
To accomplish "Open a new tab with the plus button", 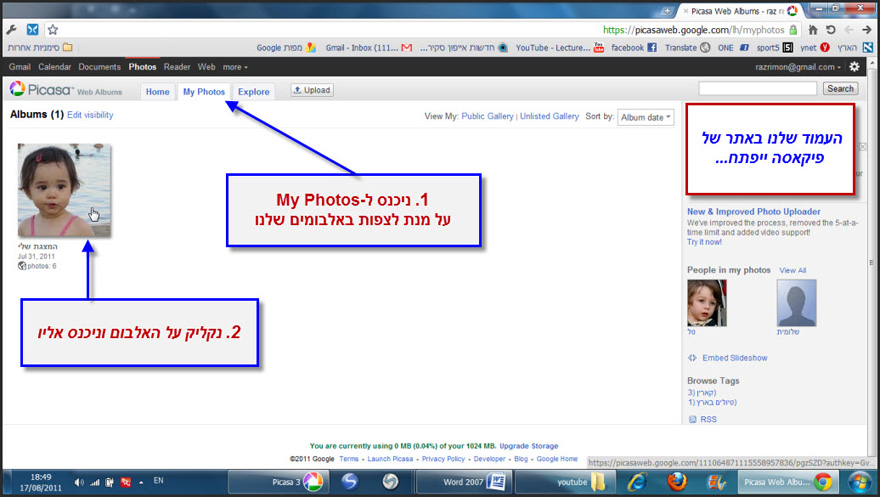I will coord(667,11).
